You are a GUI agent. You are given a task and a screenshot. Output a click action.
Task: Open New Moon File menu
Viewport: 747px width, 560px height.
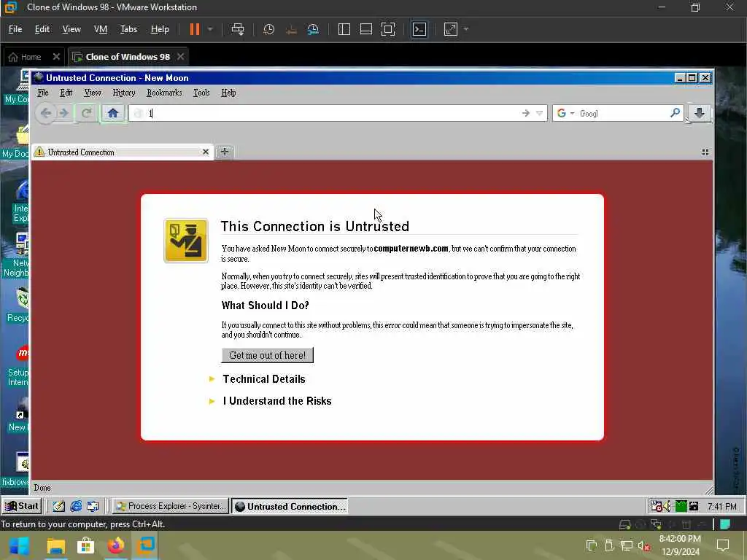43,93
